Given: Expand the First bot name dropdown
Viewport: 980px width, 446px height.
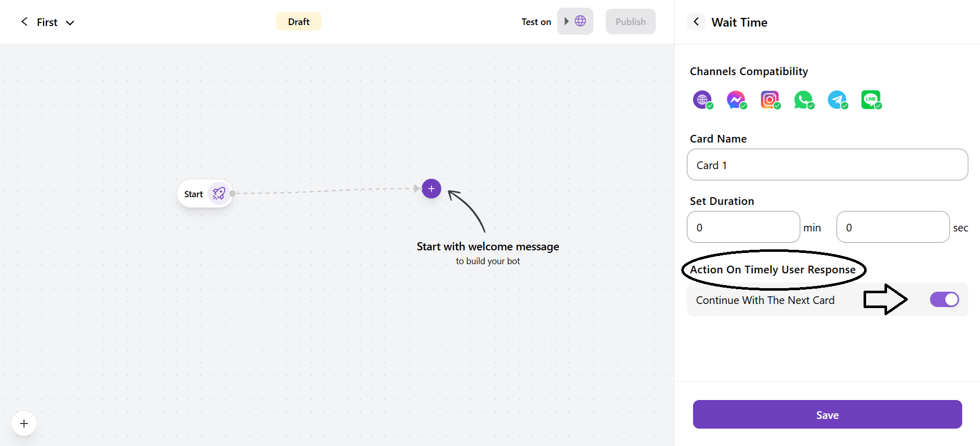Looking at the screenshot, I should [70, 22].
